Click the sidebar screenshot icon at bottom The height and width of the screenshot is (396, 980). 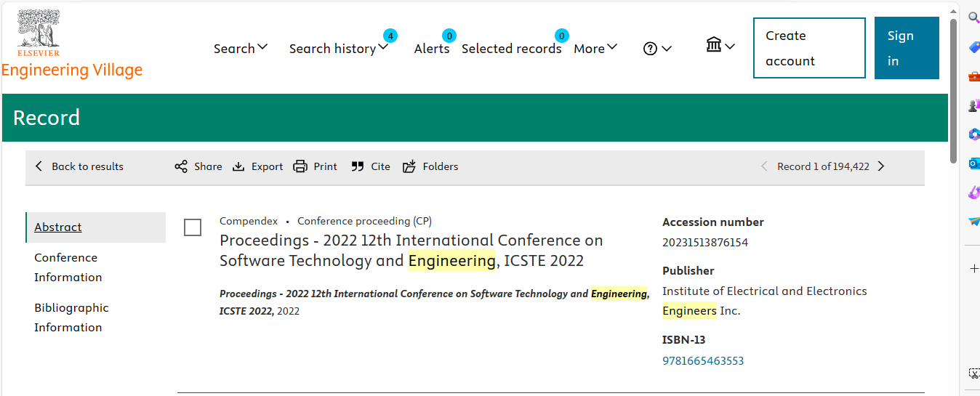(x=974, y=373)
